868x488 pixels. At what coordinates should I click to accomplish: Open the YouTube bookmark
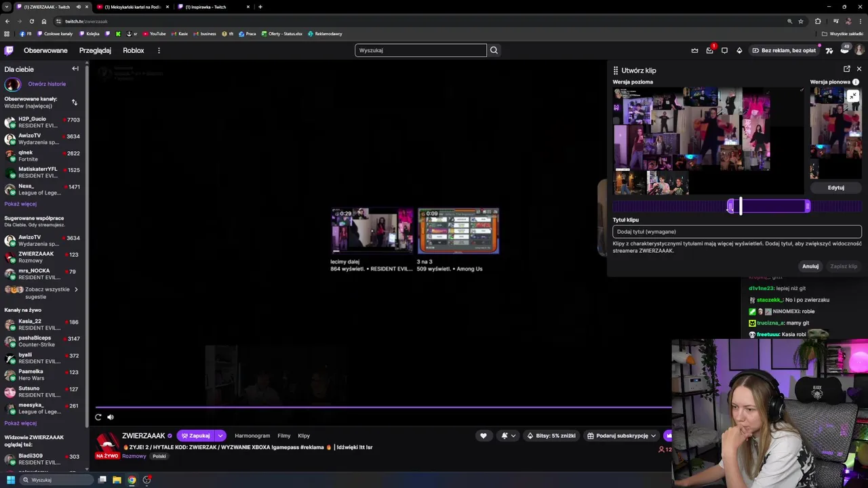coord(154,33)
